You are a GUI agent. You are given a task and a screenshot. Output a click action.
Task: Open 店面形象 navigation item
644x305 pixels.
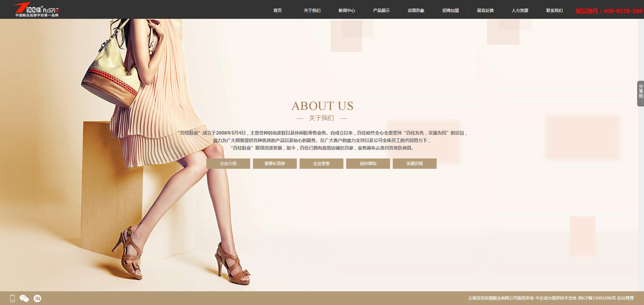coord(416,11)
